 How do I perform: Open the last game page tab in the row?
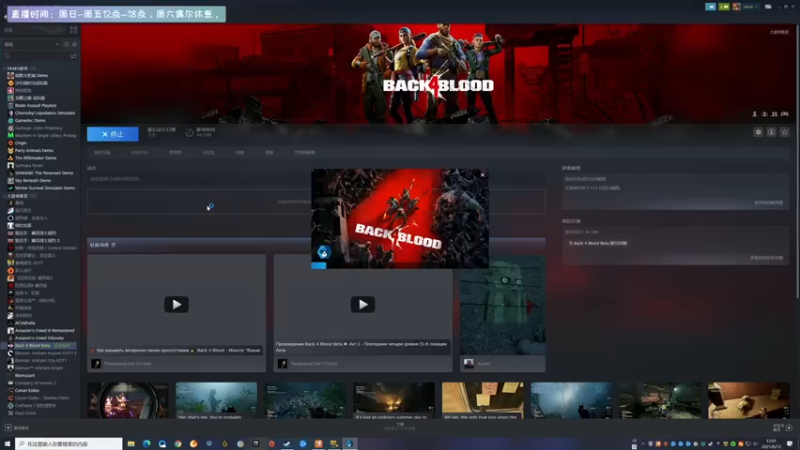pos(305,153)
